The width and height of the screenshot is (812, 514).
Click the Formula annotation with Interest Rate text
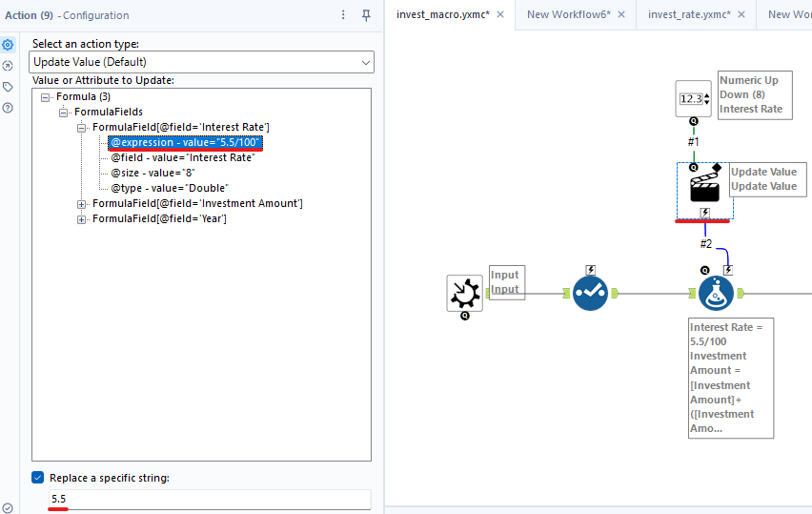click(x=731, y=379)
